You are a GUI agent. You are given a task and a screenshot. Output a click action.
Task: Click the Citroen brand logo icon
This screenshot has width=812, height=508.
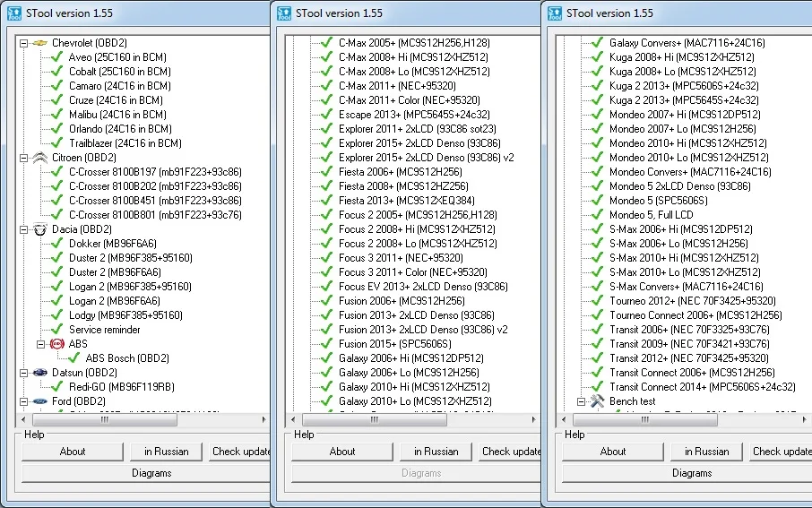39,158
